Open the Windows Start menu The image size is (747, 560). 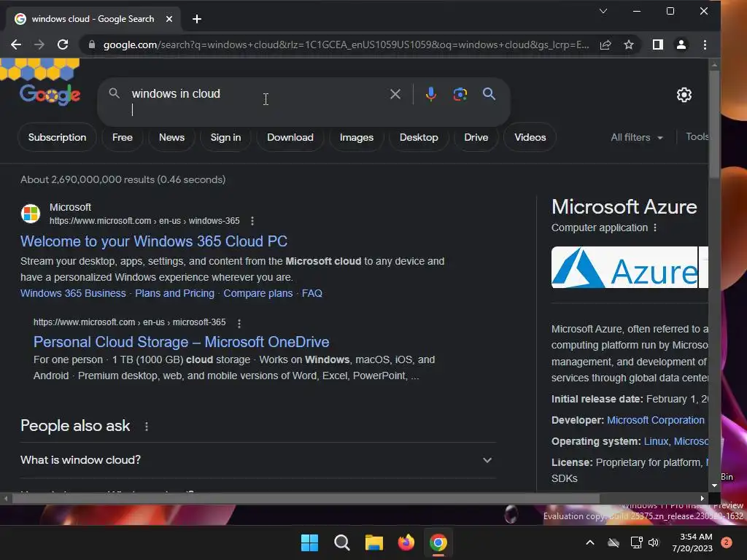(309, 542)
